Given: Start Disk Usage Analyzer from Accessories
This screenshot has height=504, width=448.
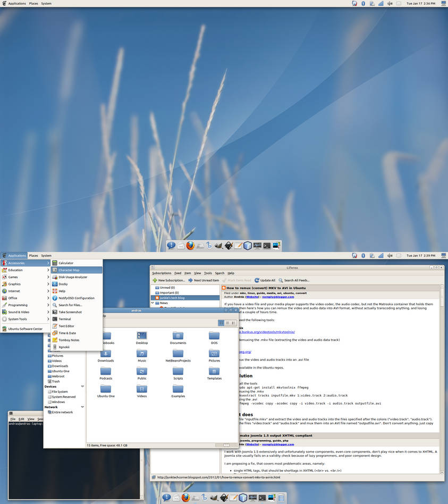Looking at the screenshot, I should click(x=77, y=277).
